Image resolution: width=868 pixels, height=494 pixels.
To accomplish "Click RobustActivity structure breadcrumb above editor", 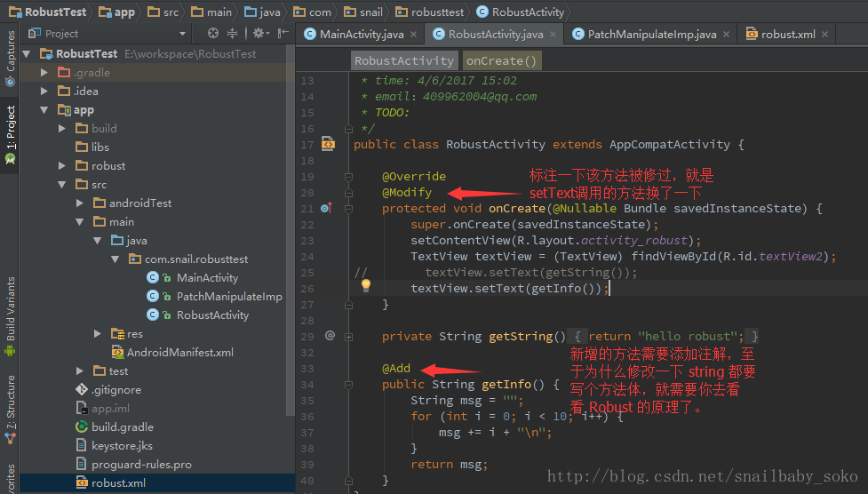I will (x=404, y=60).
